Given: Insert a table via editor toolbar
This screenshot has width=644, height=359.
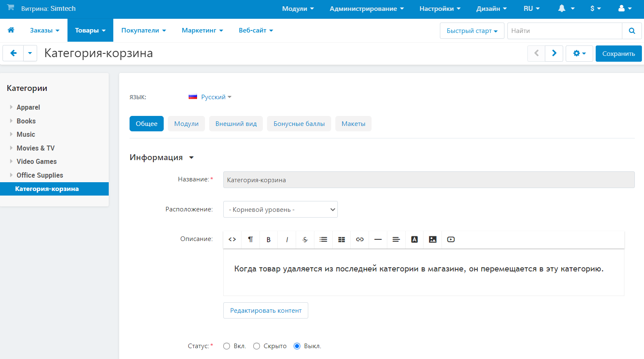Looking at the screenshot, I should pyautogui.click(x=342, y=239).
